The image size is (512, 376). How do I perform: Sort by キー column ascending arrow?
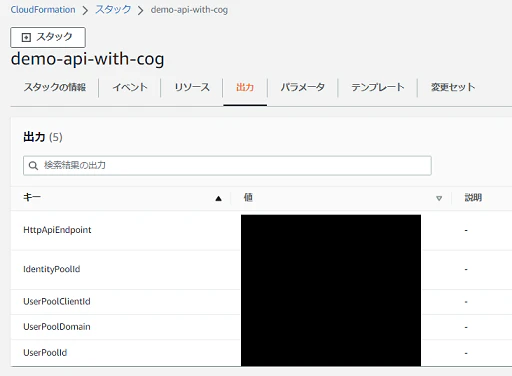[x=218, y=198]
